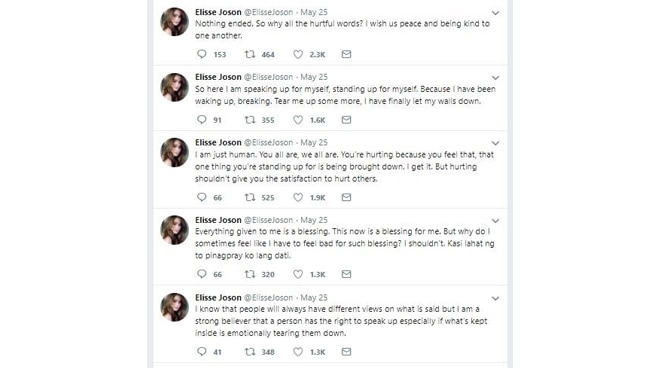
Task: Retweet the tweet with 464 retweets
Action: [250, 54]
